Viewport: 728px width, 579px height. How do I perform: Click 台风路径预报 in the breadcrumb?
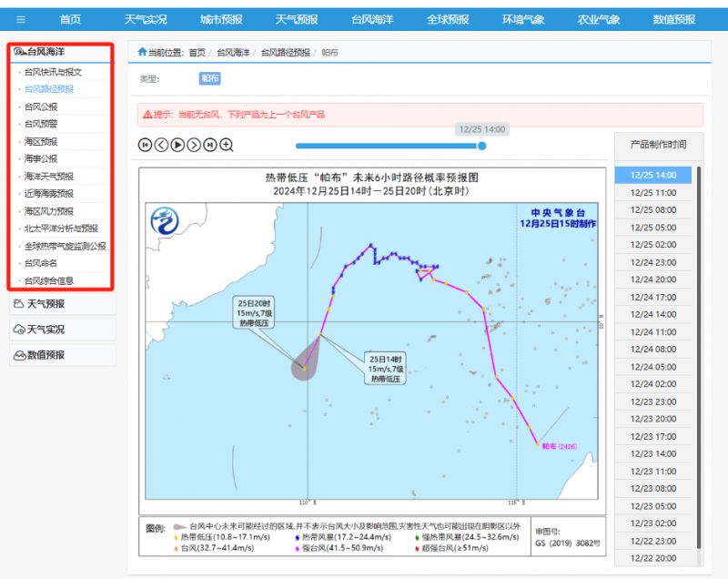[286, 53]
